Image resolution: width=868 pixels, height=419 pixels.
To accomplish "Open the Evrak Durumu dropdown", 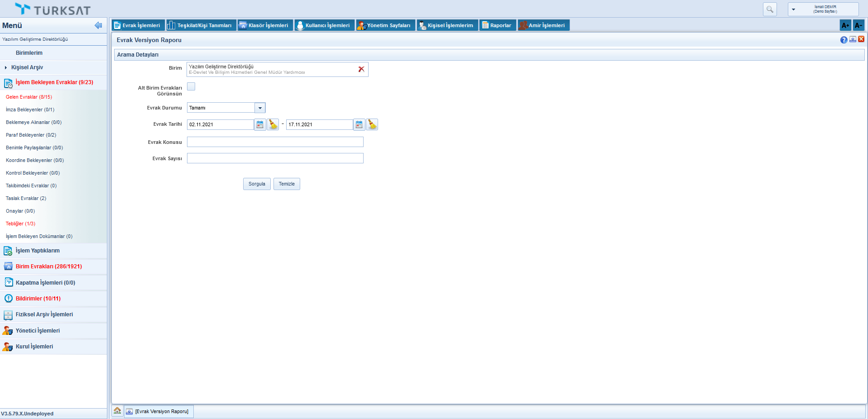I will pyautogui.click(x=260, y=108).
